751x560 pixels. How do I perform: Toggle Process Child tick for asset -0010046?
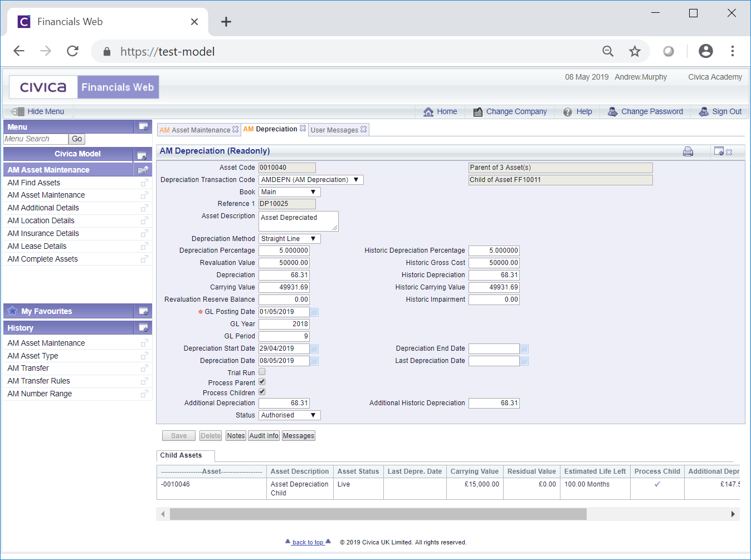657,484
